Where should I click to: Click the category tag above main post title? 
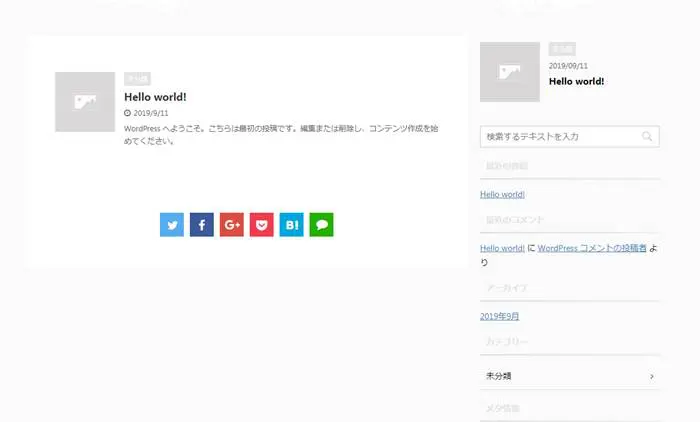click(x=137, y=78)
